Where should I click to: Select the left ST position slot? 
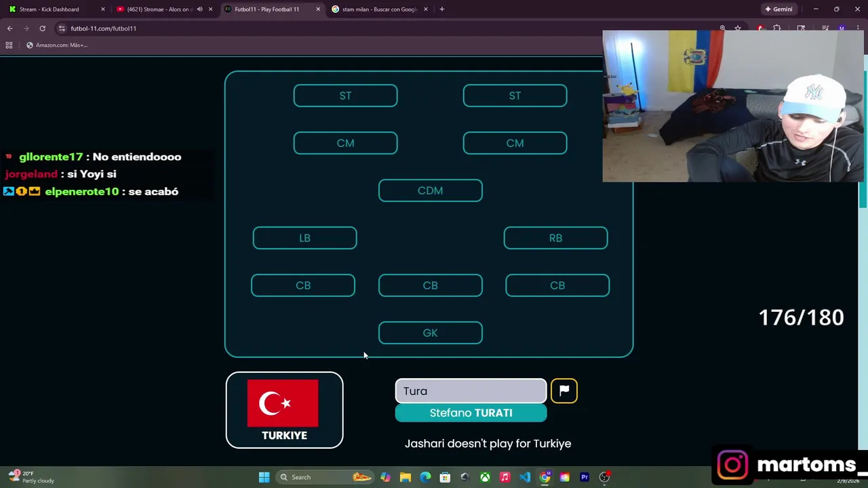pos(345,96)
